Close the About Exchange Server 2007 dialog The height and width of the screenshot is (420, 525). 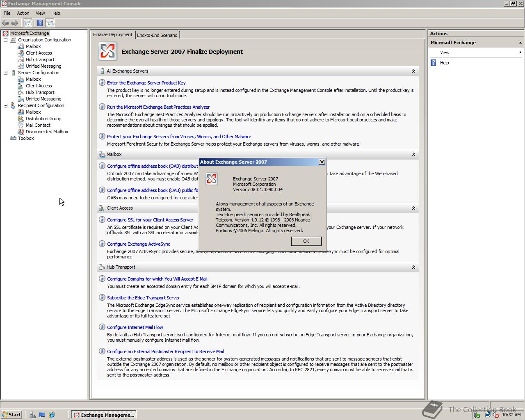coord(322,162)
